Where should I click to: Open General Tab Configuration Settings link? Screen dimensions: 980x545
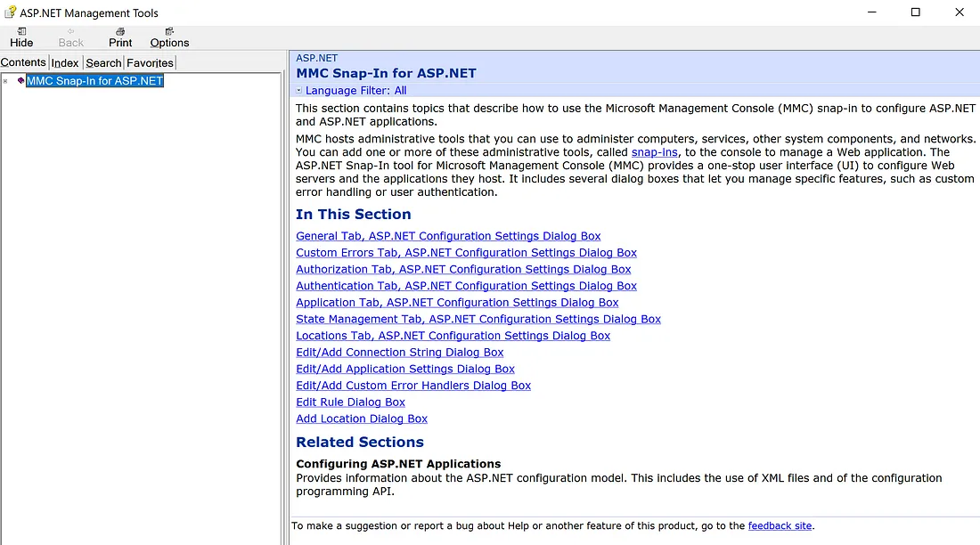pyautogui.click(x=448, y=236)
